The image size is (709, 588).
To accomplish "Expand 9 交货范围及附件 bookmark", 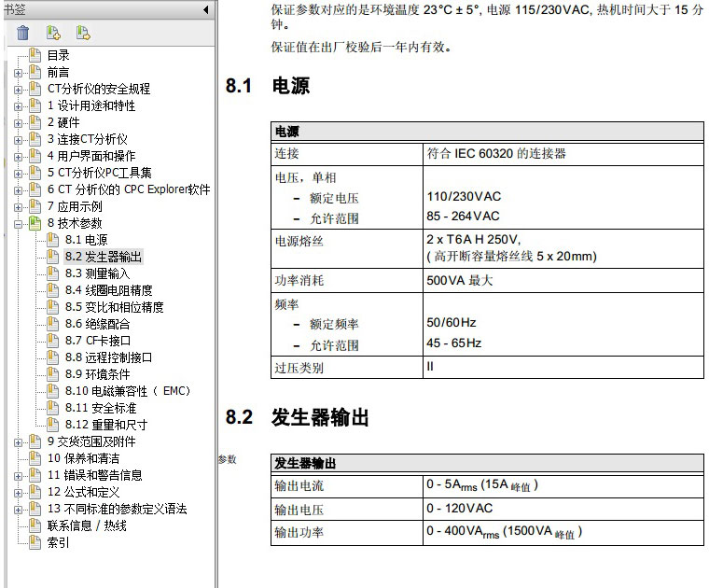I will click(19, 441).
